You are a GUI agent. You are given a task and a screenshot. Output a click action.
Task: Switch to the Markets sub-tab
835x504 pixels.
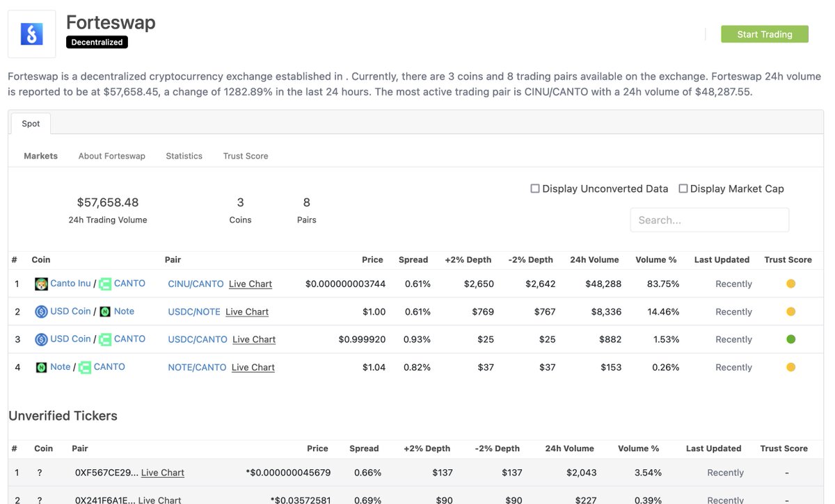pos(41,156)
